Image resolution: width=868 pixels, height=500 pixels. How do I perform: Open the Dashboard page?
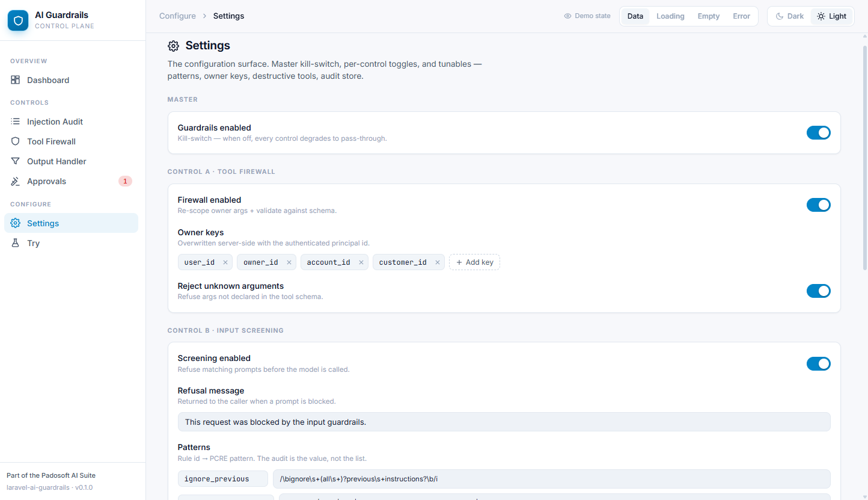pos(71,80)
